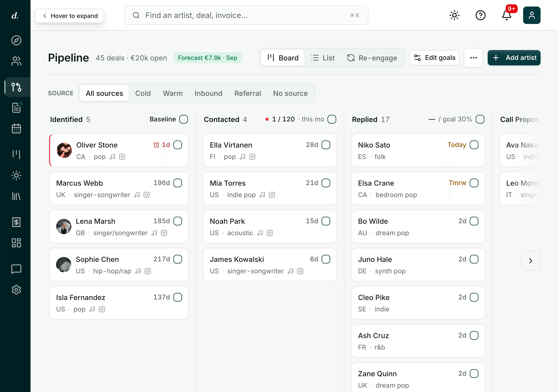Open Oliver Stone's Instagram icon

pos(122,157)
